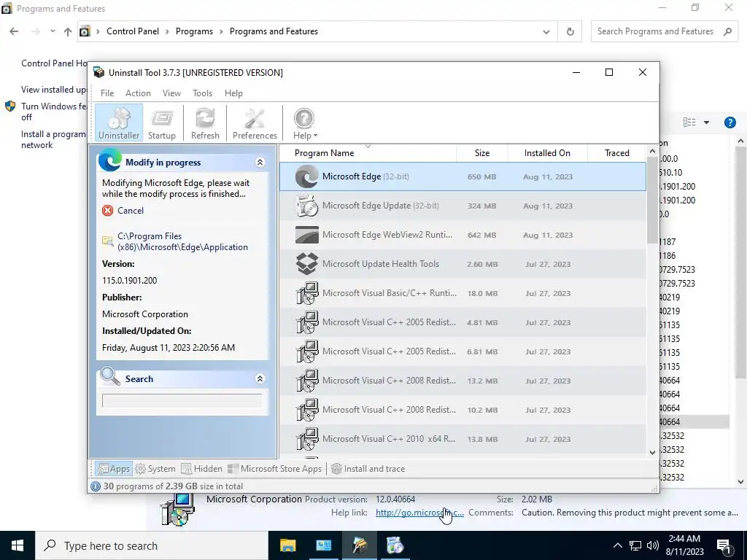
Task: Collapse the Search panel
Action: point(260,378)
